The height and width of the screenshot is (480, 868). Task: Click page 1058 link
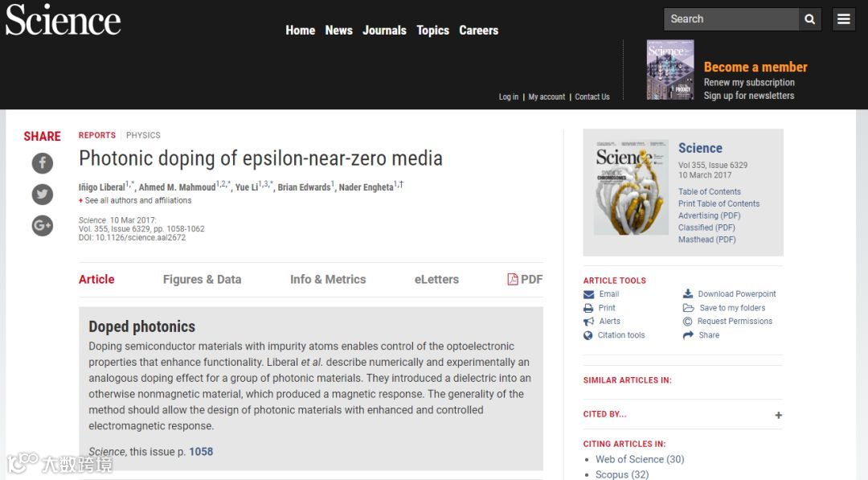point(201,451)
